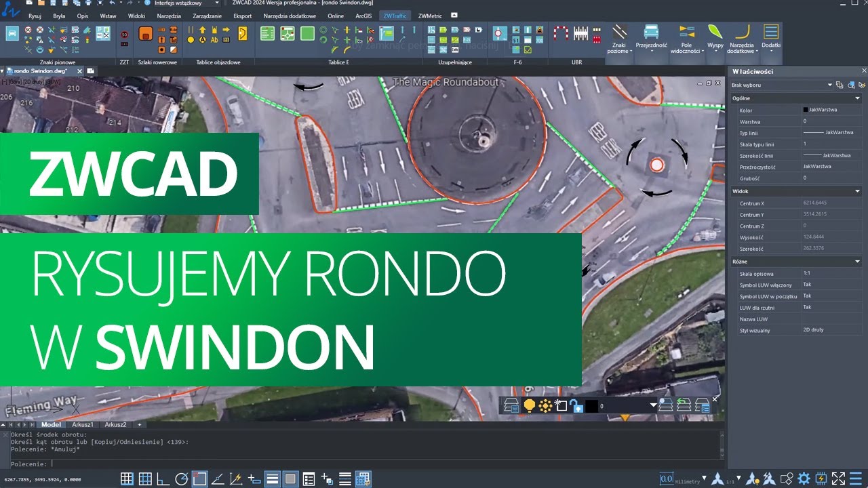Switch to the Rysuj ribbon tab
This screenshot has height=488, width=868.
tap(35, 15)
